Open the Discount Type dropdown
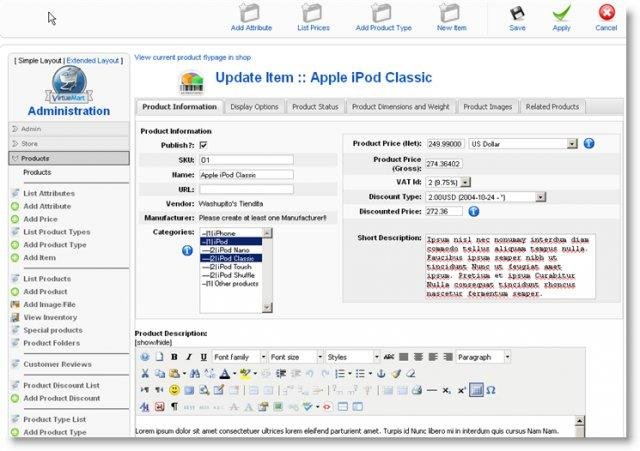Screen dimensions: 640x451 coord(485,197)
